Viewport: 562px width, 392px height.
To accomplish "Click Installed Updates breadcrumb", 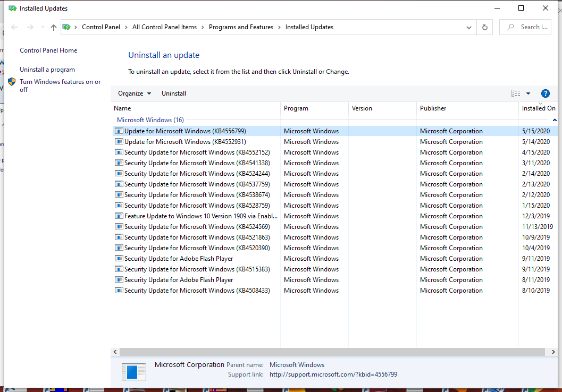I will (x=309, y=27).
